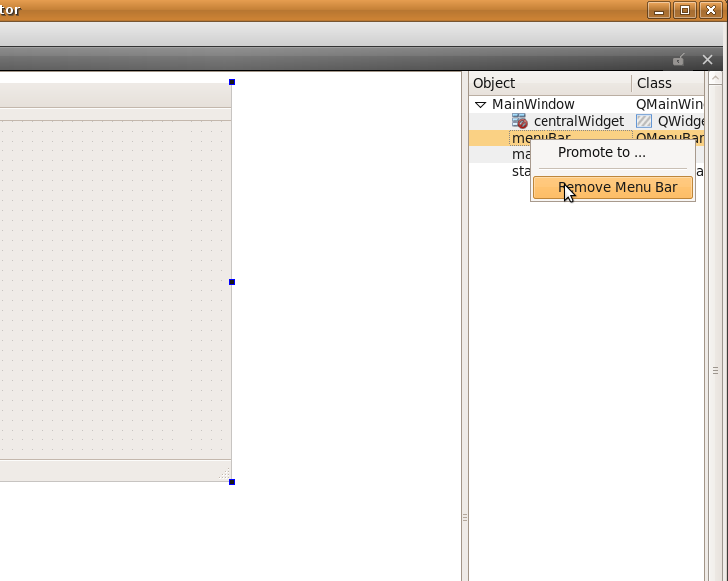Screen dimensions: 728x581
Task: Click the splitter left of Object Inspector
Action: coord(464,518)
